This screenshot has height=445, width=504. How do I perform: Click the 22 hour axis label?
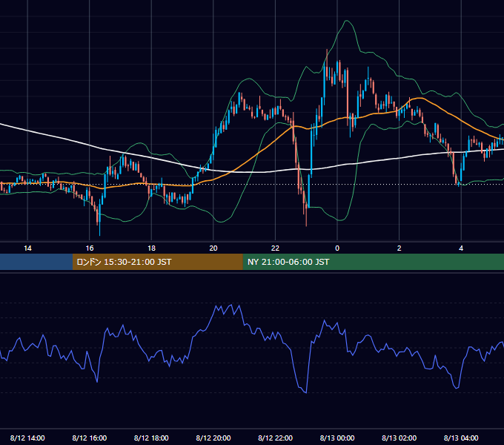tap(275, 248)
